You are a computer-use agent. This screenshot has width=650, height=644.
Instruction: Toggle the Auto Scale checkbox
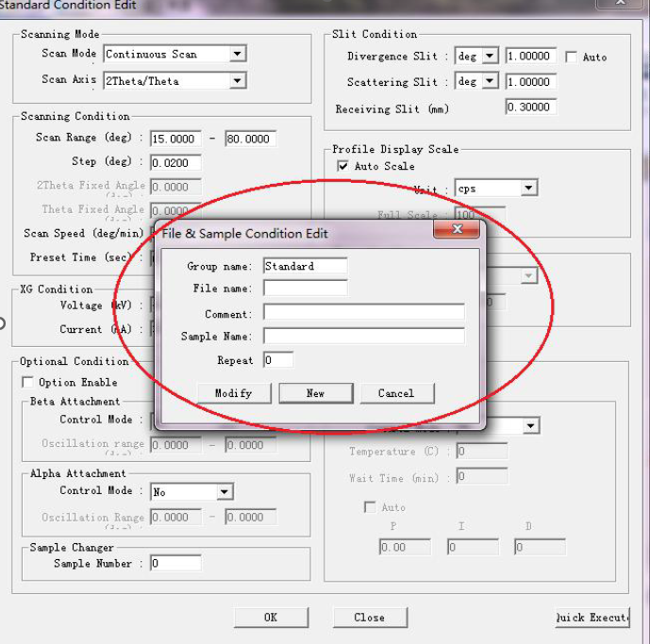tap(342, 167)
